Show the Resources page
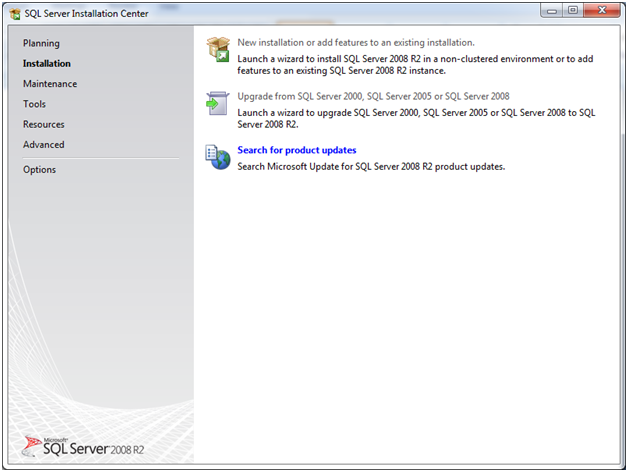Screen dimensions: 628x472 tap(44, 124)
